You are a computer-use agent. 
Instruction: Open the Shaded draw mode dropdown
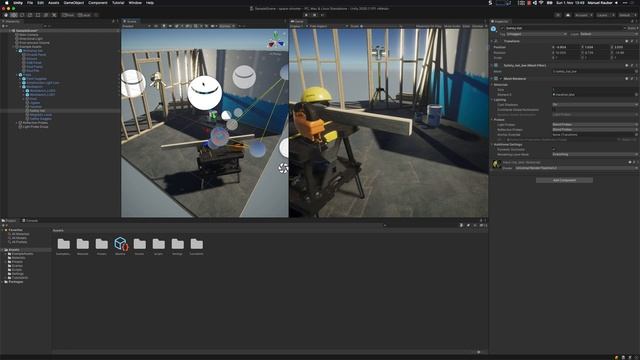point(136,26)
